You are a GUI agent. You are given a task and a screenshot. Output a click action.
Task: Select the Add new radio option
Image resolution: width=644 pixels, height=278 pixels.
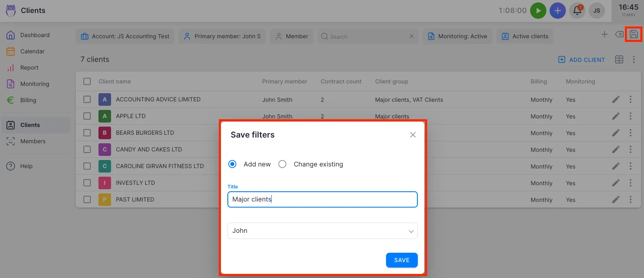pyautogui.click(x=232, y=164)
